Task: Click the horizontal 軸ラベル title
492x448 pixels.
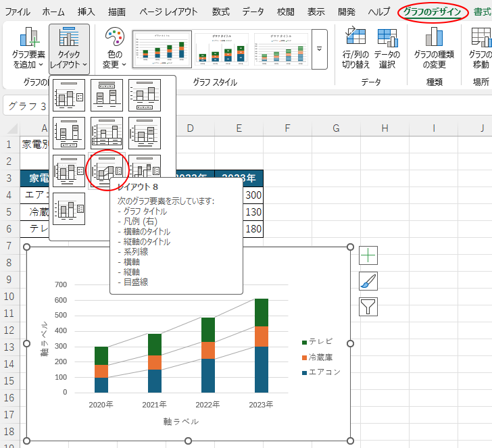Action: (x=180, y=421)
